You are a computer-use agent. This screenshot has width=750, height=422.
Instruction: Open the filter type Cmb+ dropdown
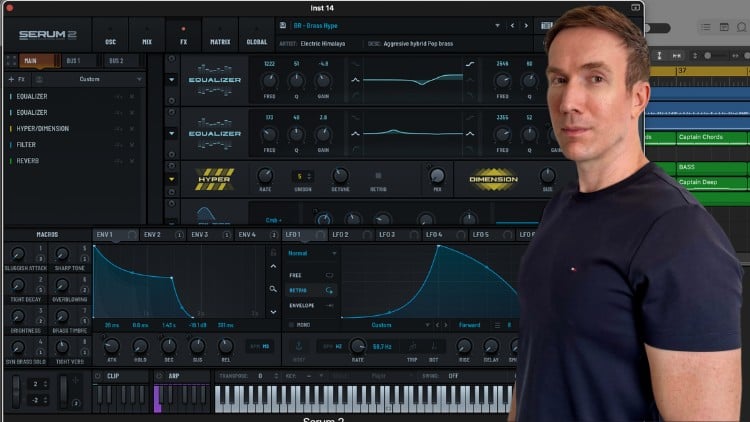tap(274, 220)
